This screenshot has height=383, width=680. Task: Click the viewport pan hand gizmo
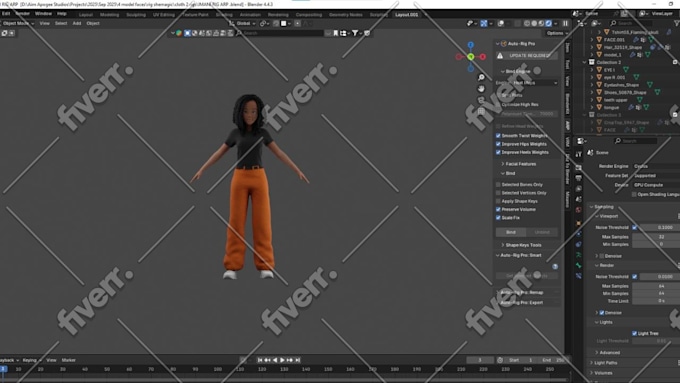481,88
